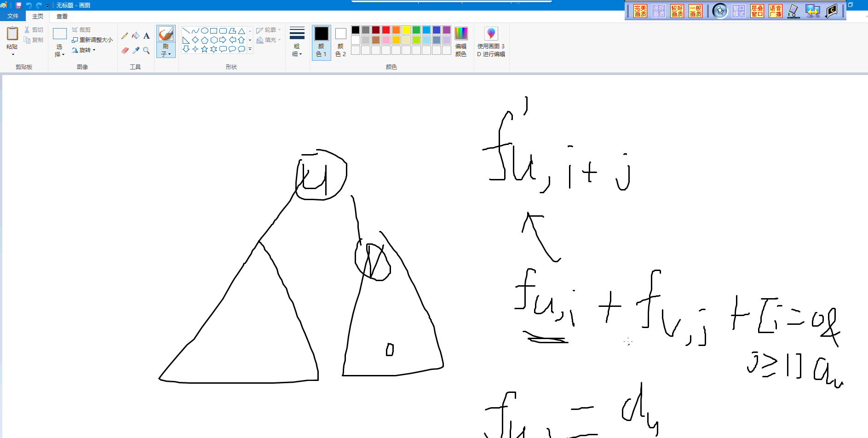
Task: Expand the full shapes gallery
Action: [x=250, y=49]
